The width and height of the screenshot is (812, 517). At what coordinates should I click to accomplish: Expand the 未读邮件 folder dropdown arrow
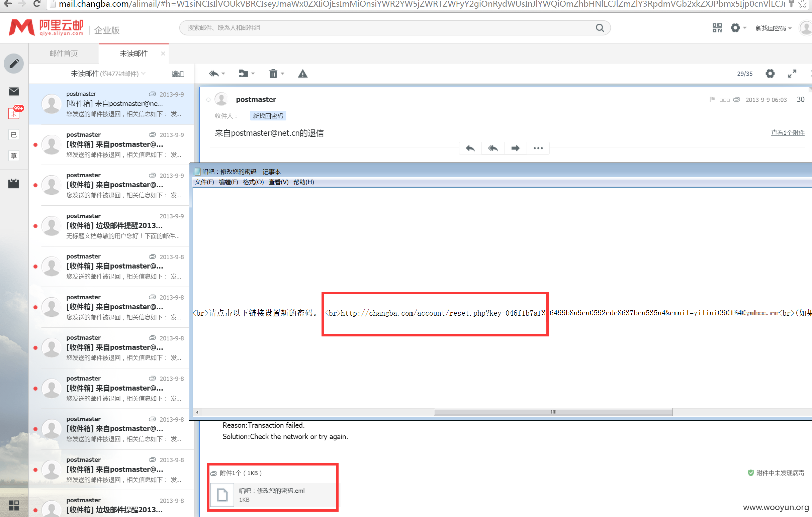(x=144, y=74)
